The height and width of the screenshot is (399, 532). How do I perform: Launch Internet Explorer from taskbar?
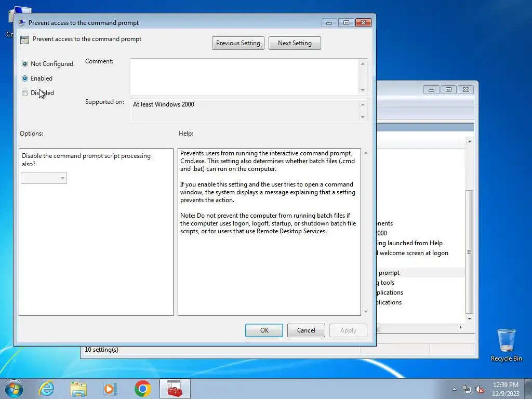pos(46,389)
